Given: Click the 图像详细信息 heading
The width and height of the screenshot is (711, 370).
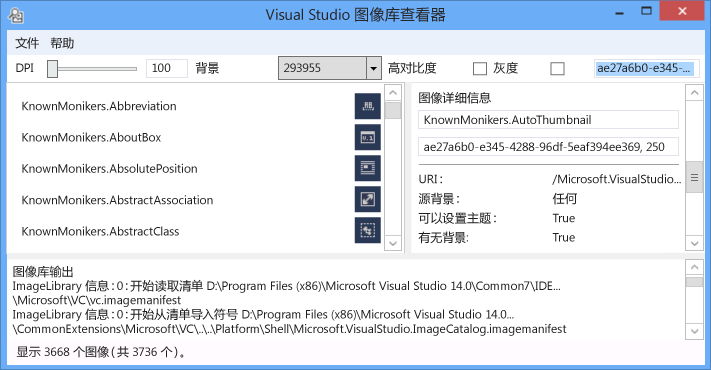Looking at the screenshot, I should 454,98.
